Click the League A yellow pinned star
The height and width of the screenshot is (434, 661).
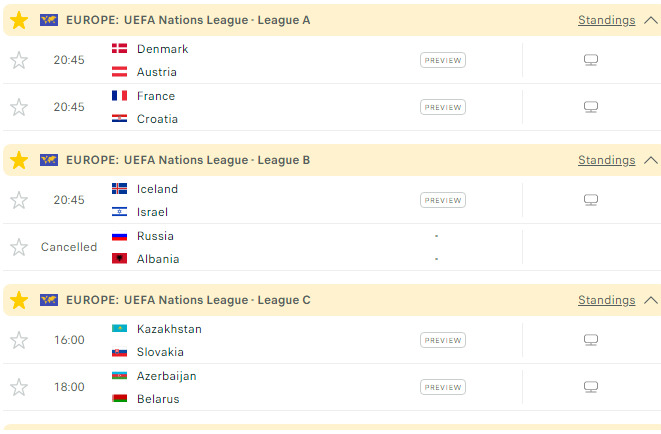click(x=19, y=20)
